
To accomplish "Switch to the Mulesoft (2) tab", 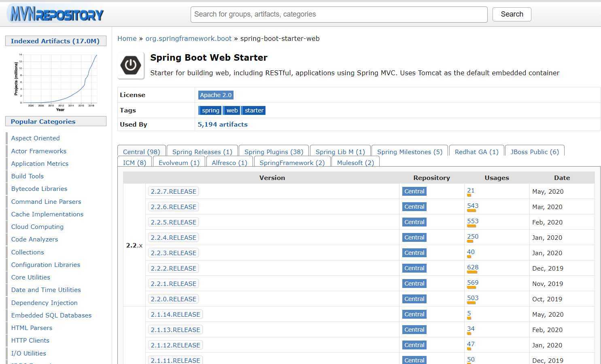I will click(355, 162).
